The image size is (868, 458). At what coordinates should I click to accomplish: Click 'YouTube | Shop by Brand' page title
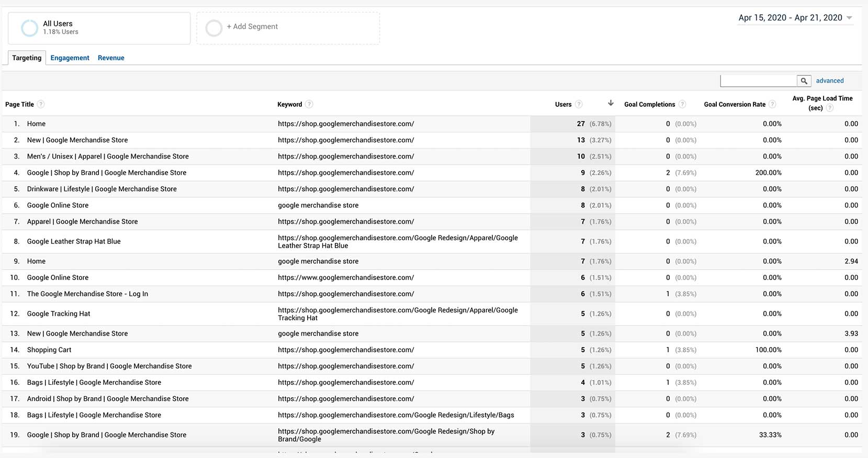[x=109, y=366]
